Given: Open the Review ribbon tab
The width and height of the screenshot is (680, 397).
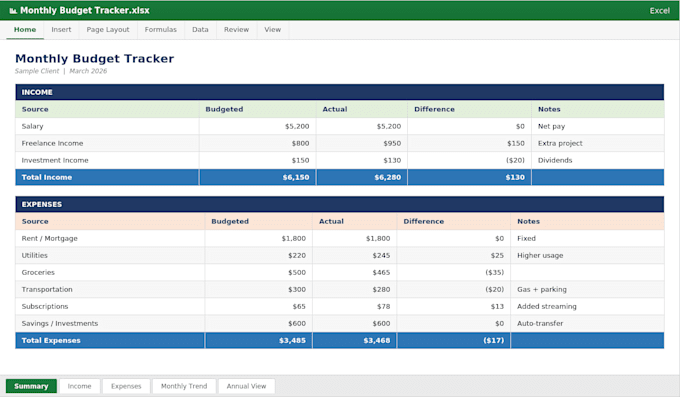Looking at the screenshot, I should (x=236, y=30).
